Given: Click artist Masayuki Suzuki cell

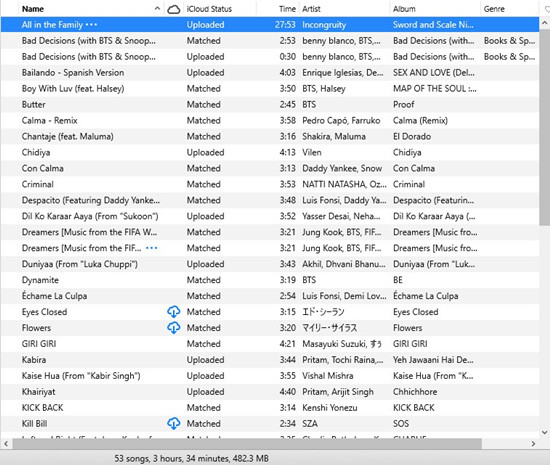Looking at the screenshot, I should pos(342,344).
